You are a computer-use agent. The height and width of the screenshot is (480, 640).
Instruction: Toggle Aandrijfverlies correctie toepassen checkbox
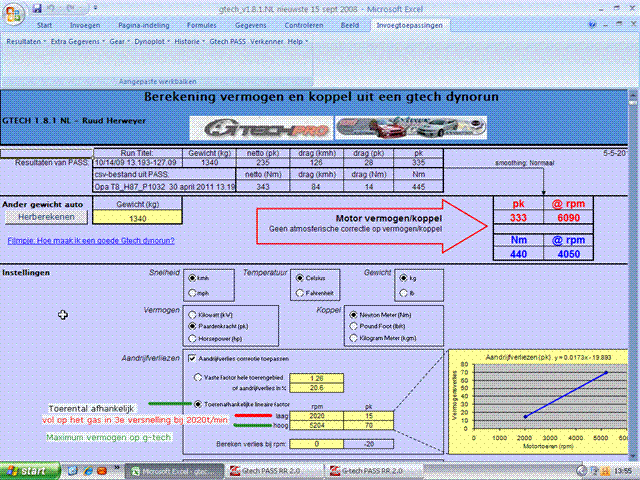click(x=192, y=358)
